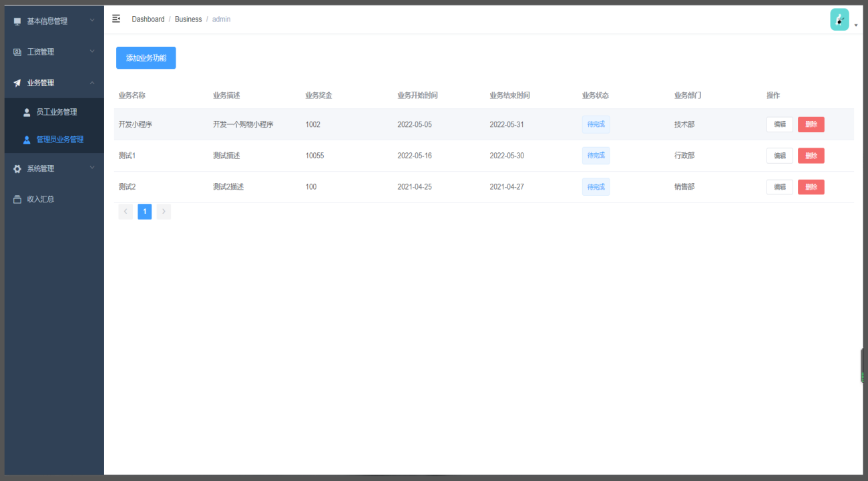Click the 业务名称 column header

[132, 96]
